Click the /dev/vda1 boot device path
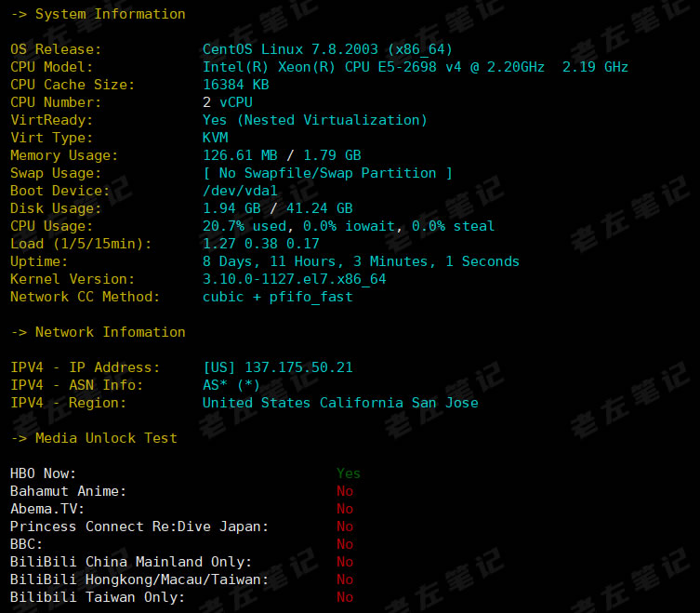Screen dimensions: 700x613 (240, 191)
